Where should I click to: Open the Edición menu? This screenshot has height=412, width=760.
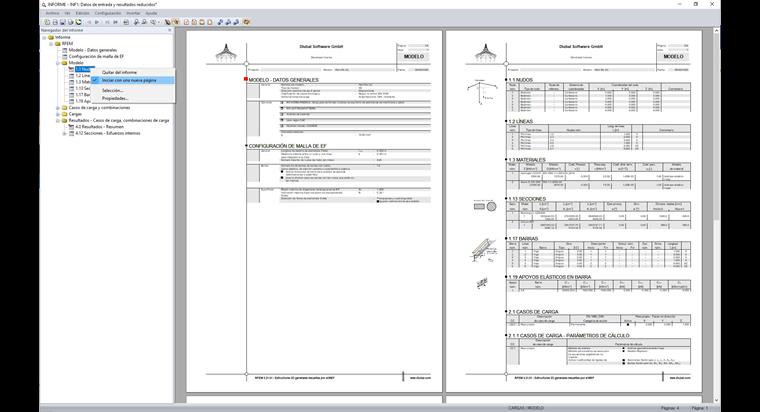tap(82, 13)
